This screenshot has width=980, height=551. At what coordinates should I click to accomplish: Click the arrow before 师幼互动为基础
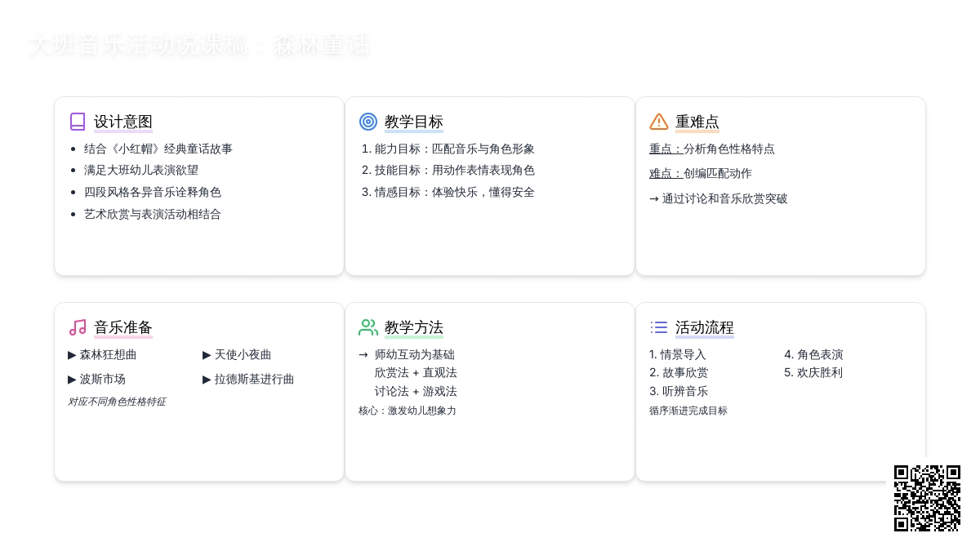tap(363, 355)
